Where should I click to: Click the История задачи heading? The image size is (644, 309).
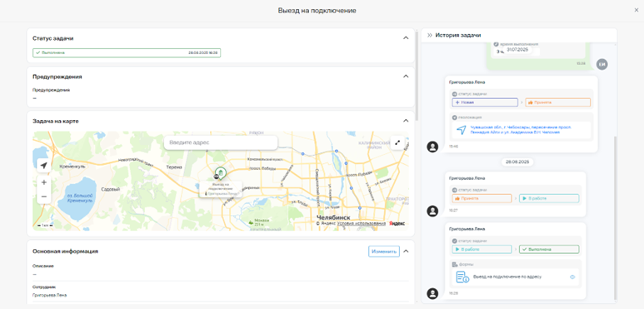(458, 35)
